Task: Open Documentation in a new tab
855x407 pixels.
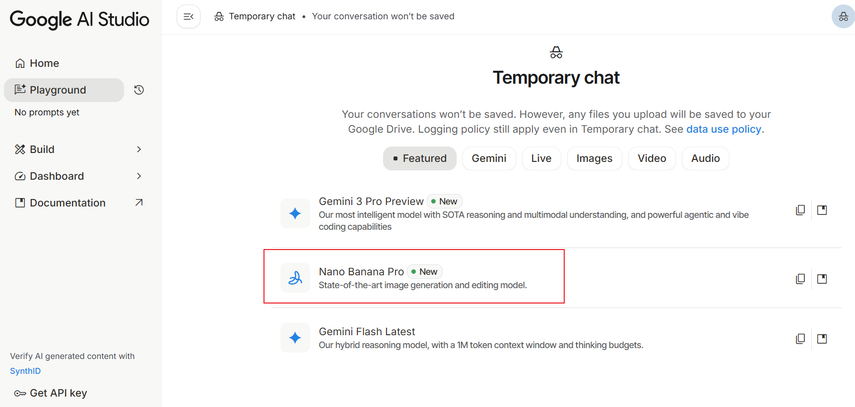Action: tap(139, 203)
